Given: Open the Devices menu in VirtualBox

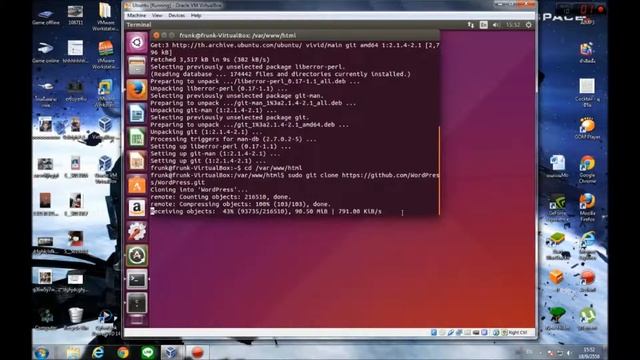Looking at the screenshot, I should click(x=176, y=16).
